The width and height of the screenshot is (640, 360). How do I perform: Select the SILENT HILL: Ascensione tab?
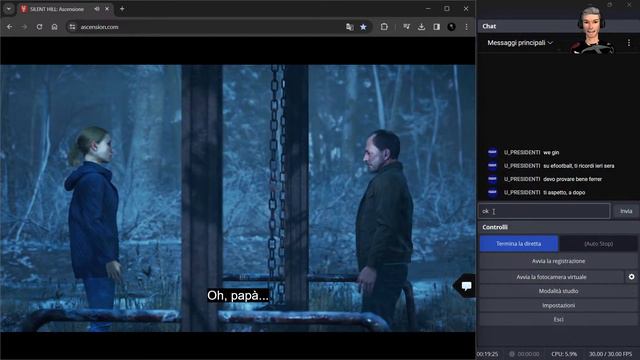click(65, 9)
